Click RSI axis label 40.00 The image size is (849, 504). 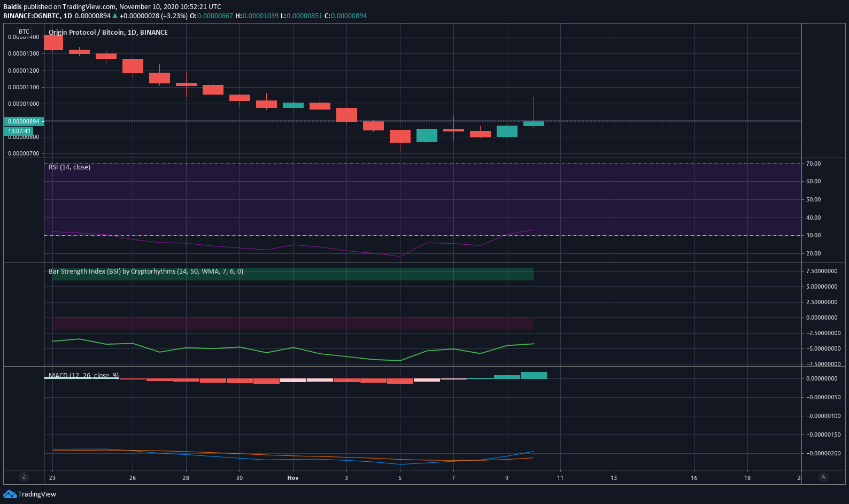click(814, 218)
